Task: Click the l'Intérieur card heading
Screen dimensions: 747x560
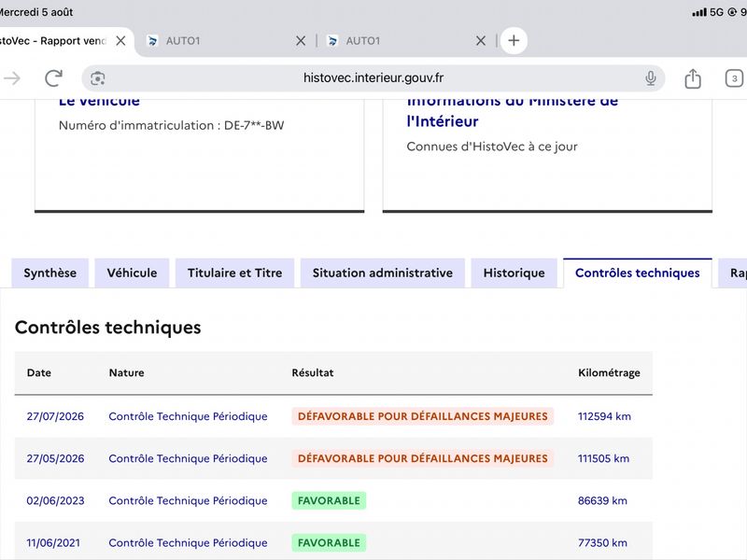Action: point(443,121)
